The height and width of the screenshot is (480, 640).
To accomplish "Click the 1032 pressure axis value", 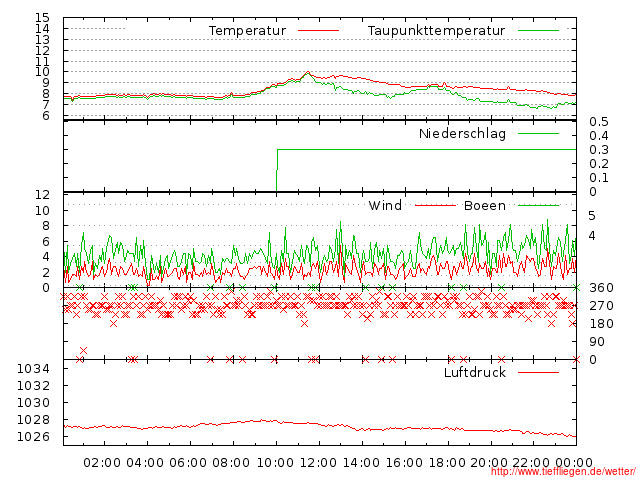I will coord(33,386).
